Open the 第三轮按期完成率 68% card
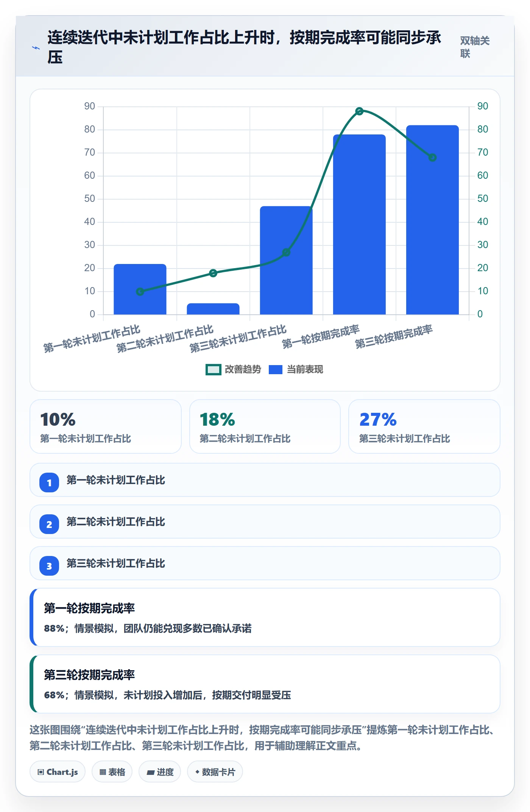This screenshot has height=812, width=530. (x=265, y=684)
